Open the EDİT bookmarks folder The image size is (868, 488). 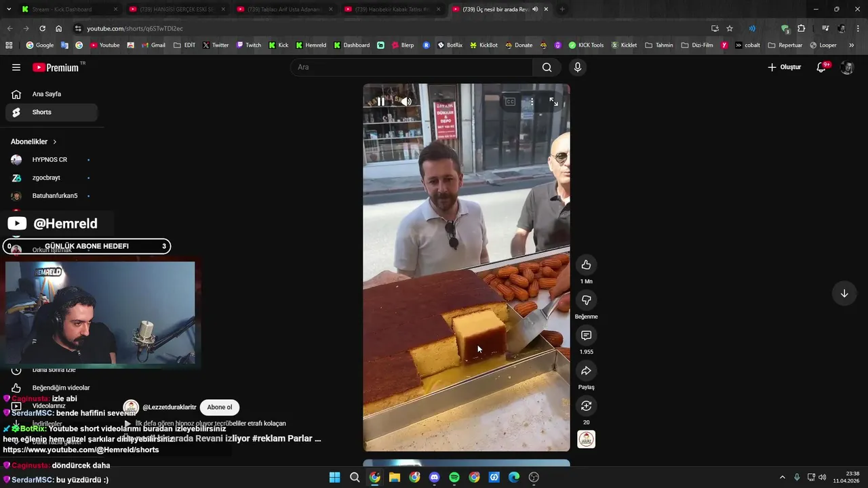coord(184,45)
